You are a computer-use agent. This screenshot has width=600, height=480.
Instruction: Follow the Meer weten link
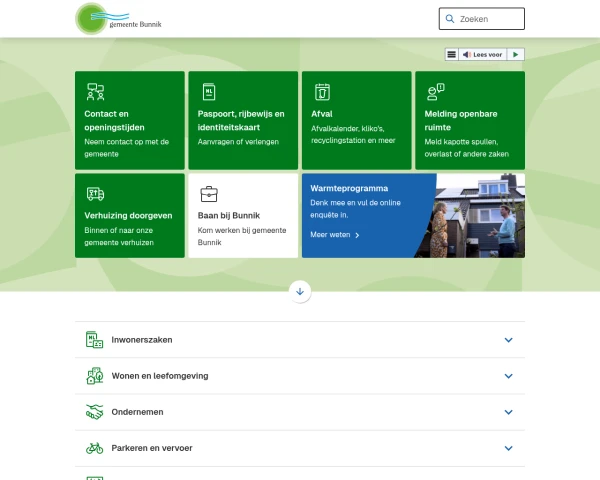click(335, 235)
